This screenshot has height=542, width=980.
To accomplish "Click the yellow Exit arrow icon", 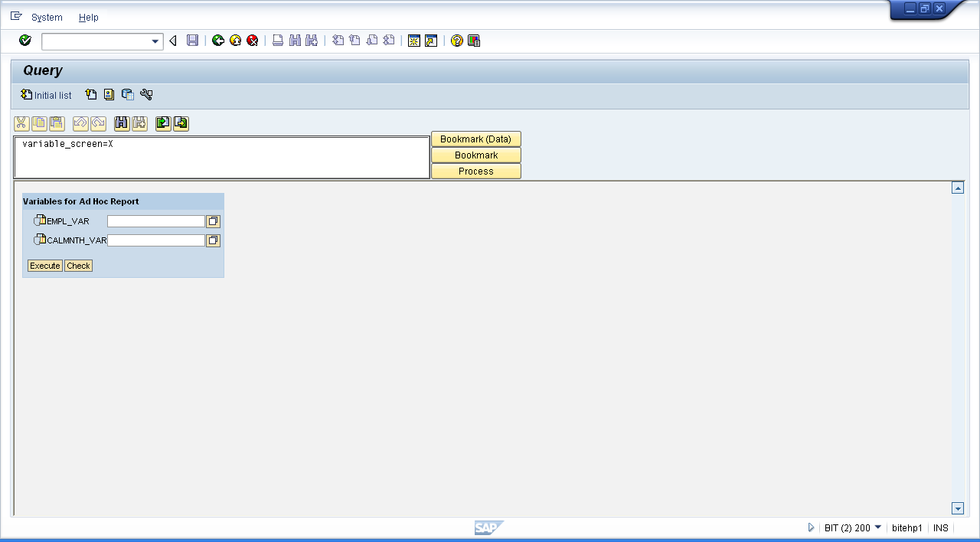I will tap(236, 41).
